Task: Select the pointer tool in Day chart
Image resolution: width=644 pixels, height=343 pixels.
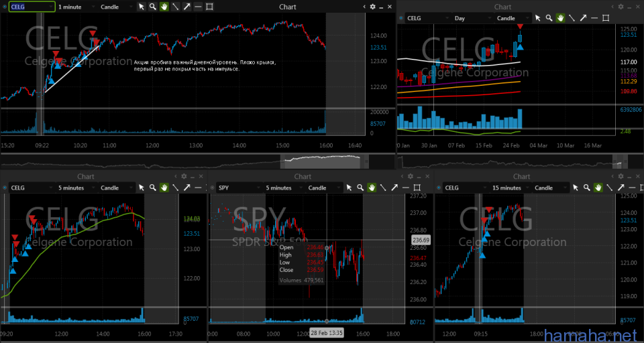Action: click(537, 18)
